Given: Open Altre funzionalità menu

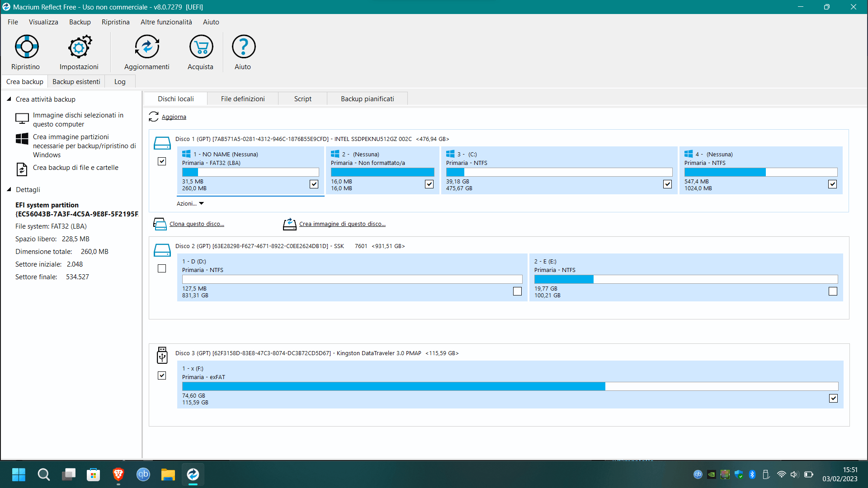Looking at the screenshot, I should 166,22.
